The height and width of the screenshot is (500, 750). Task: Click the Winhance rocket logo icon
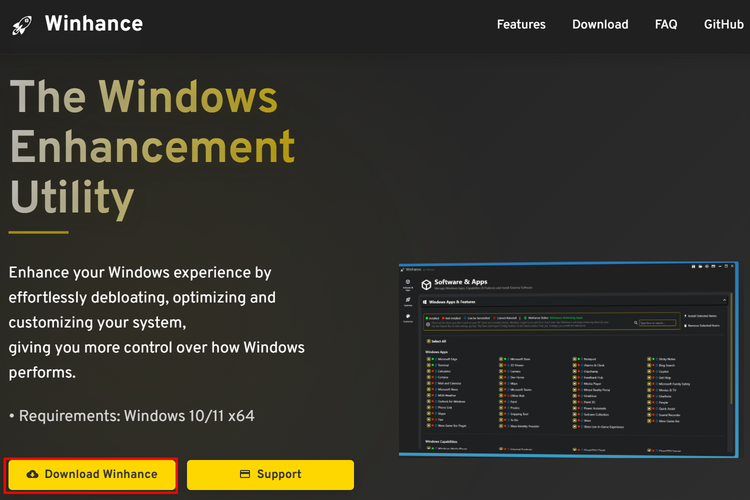click(22, 25)
